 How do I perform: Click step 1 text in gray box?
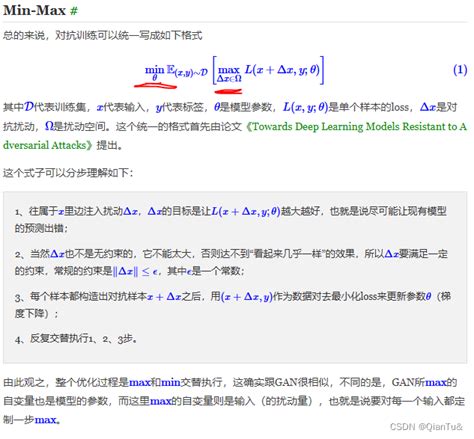[x=231, y=219]
